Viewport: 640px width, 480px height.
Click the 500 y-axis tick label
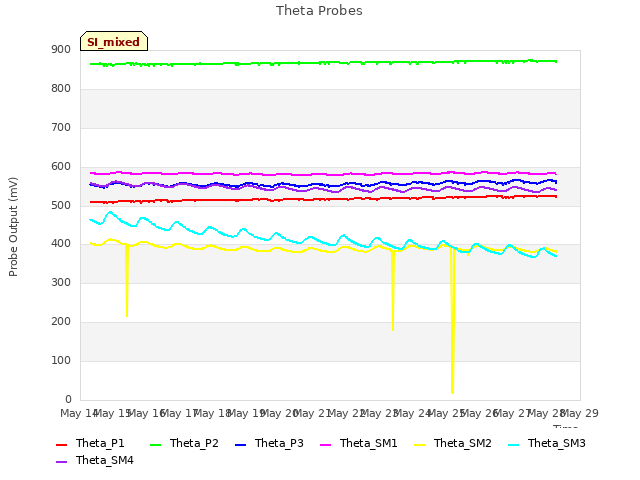(x=61, y=205)
